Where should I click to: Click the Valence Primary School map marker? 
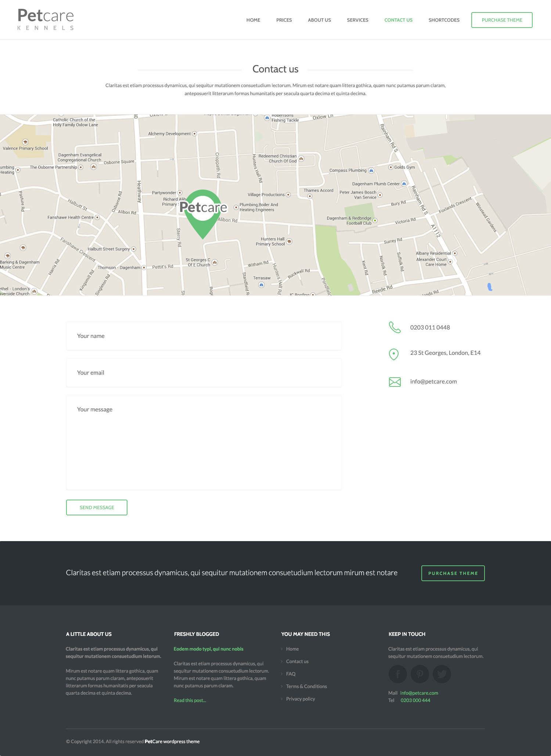(x=25, y=142)
